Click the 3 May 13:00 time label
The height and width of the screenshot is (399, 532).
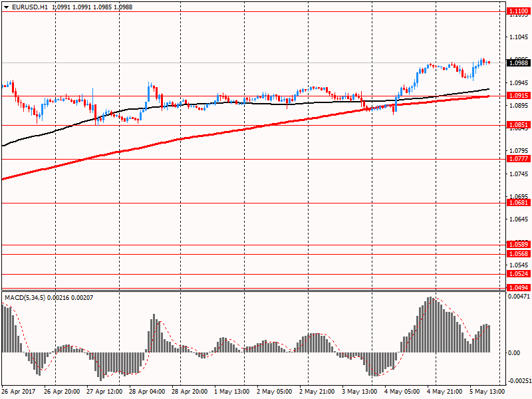click(x=359, y=392)
